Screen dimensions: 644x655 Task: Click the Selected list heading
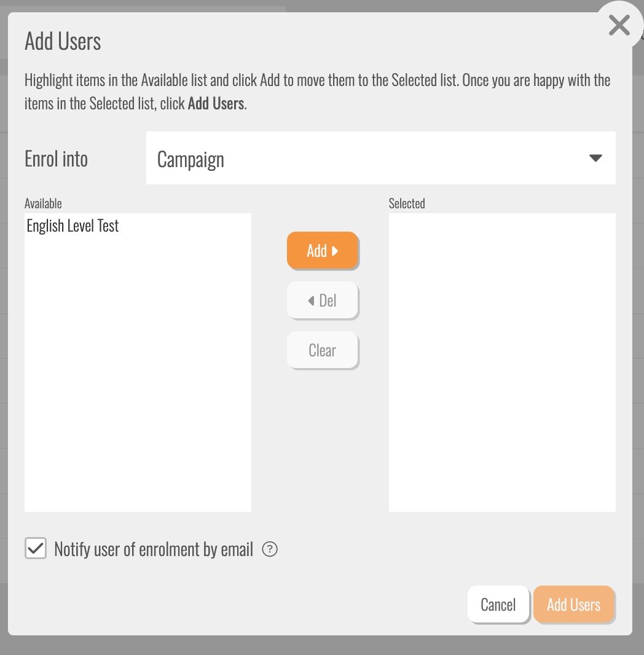point(407,203)
